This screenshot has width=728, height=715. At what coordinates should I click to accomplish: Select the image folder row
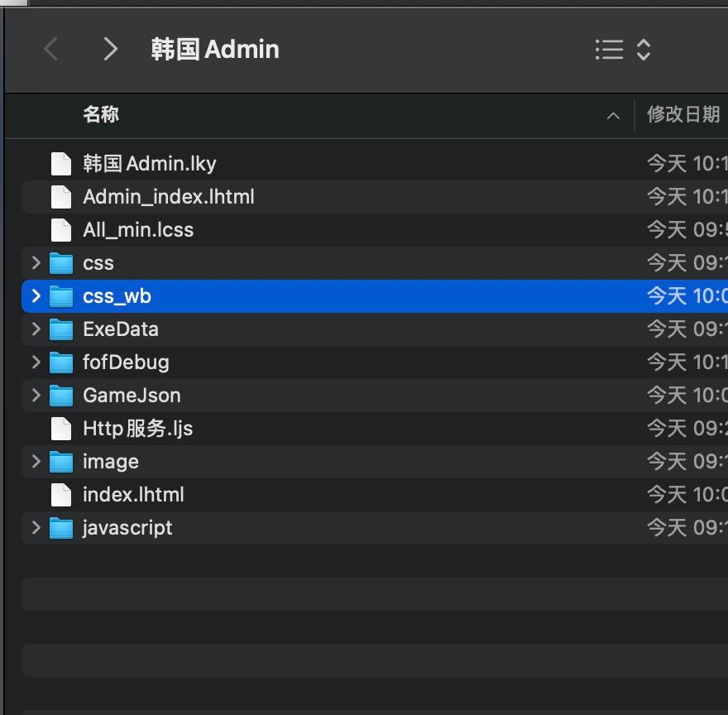(x=375, y=462)
